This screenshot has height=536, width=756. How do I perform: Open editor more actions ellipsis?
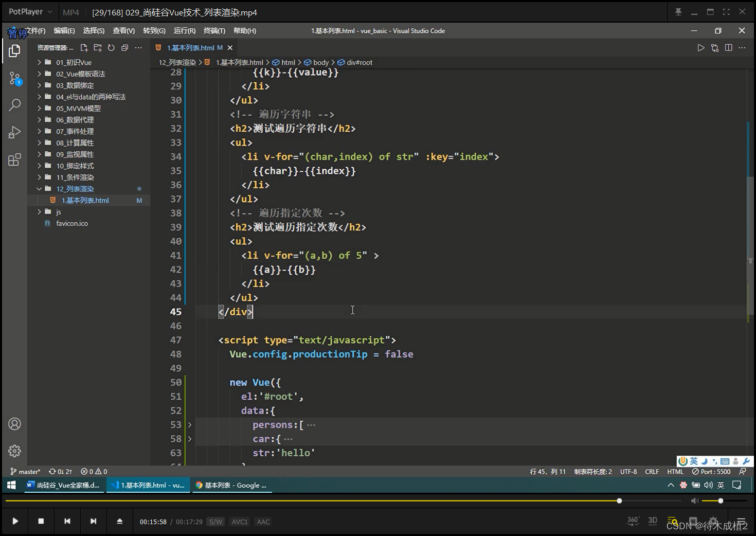click(742, 48)
